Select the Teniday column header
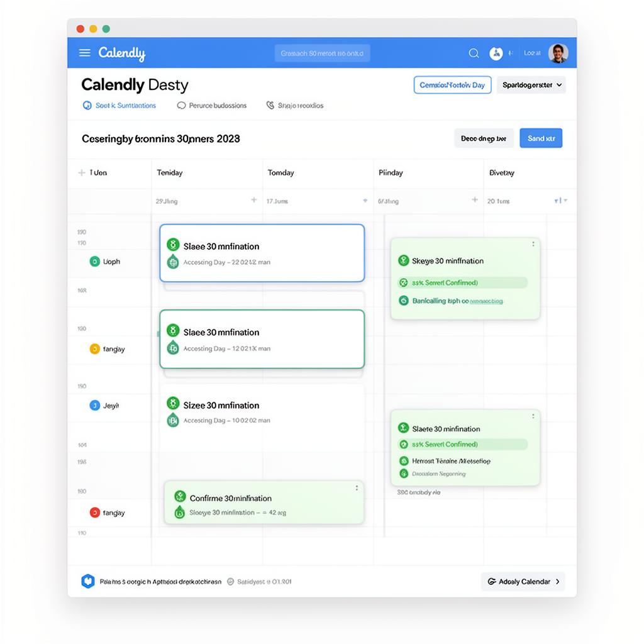 170,173
